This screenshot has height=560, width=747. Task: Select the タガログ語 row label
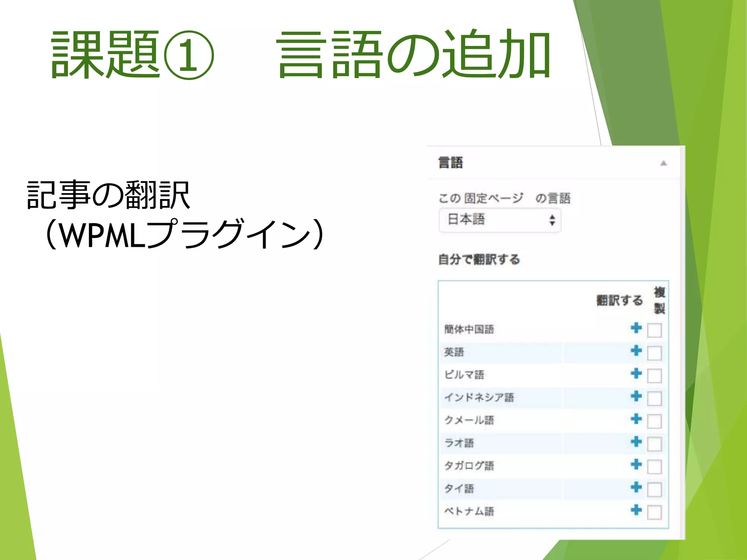click(469, 466)
